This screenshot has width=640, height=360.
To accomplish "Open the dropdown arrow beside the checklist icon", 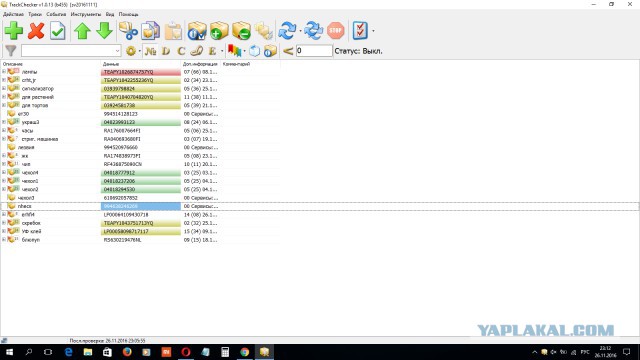I will click(373, 31).
